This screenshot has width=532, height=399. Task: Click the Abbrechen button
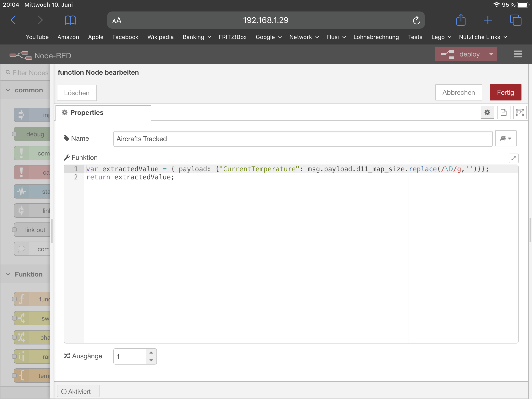point(458,92)
